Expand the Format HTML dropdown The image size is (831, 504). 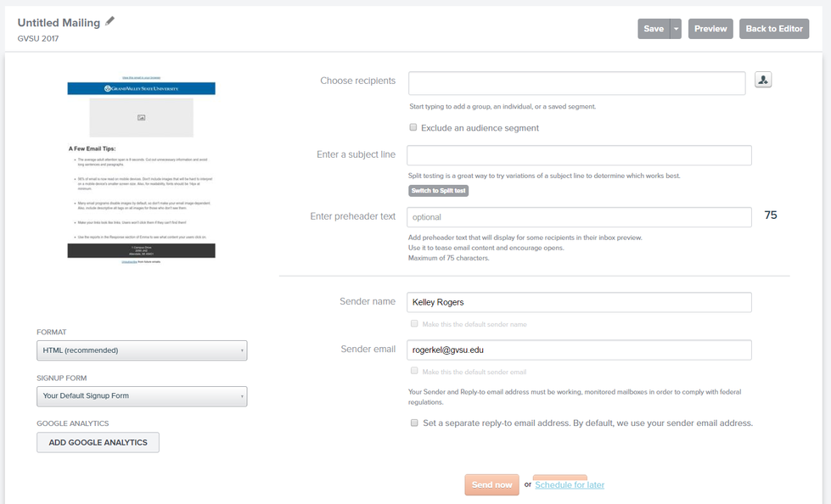[142, 350]
